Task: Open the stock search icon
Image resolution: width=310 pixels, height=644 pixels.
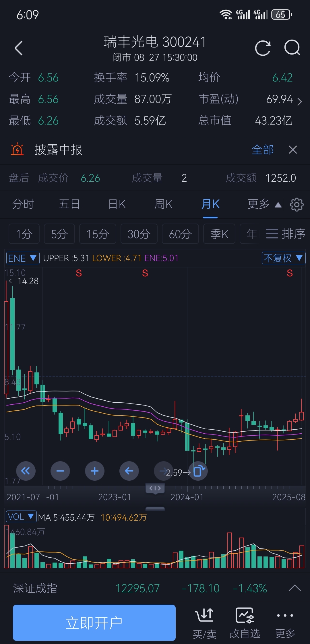Action: point(292,48)
